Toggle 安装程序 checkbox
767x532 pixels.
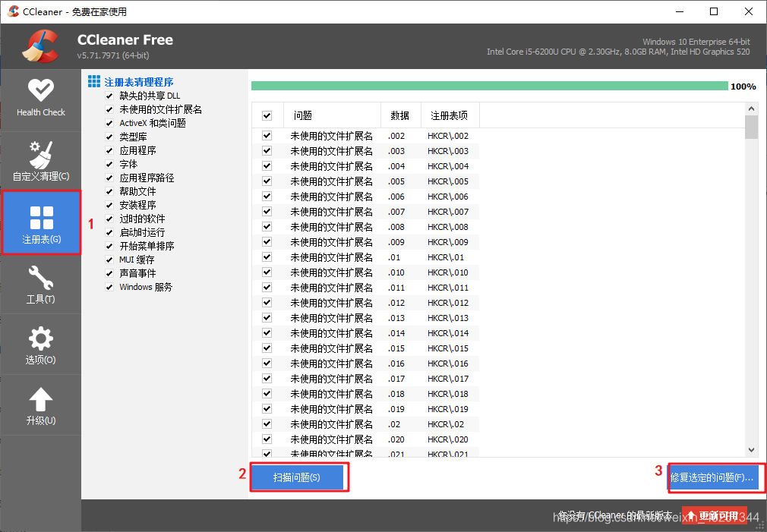coord(109,206)
